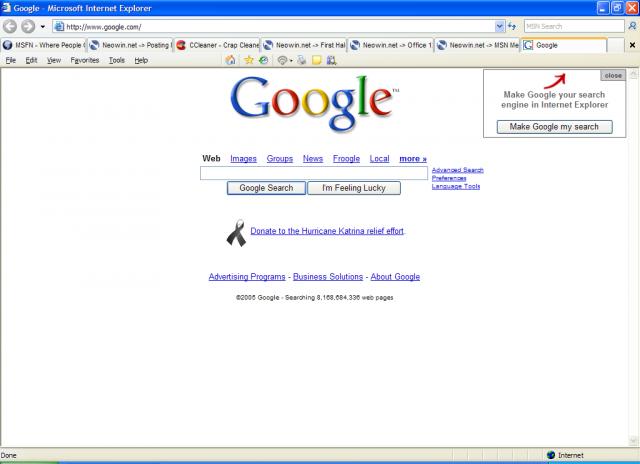The height and width of the screenshot is (464, 640).
Task: Open the Favorites menu
Action: [84, 60]
